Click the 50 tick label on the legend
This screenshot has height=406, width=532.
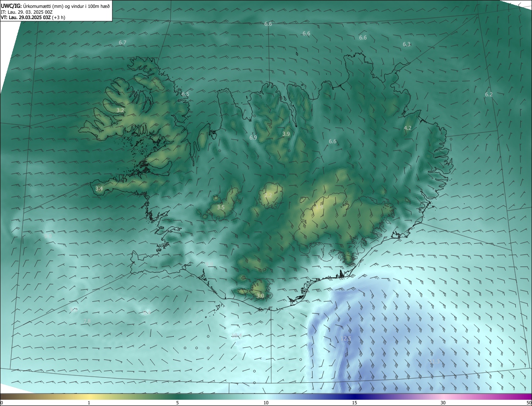click(x=528, y=403)
